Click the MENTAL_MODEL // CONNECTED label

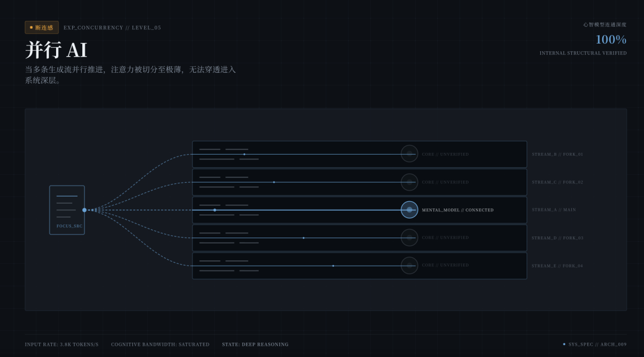(457, 210)
